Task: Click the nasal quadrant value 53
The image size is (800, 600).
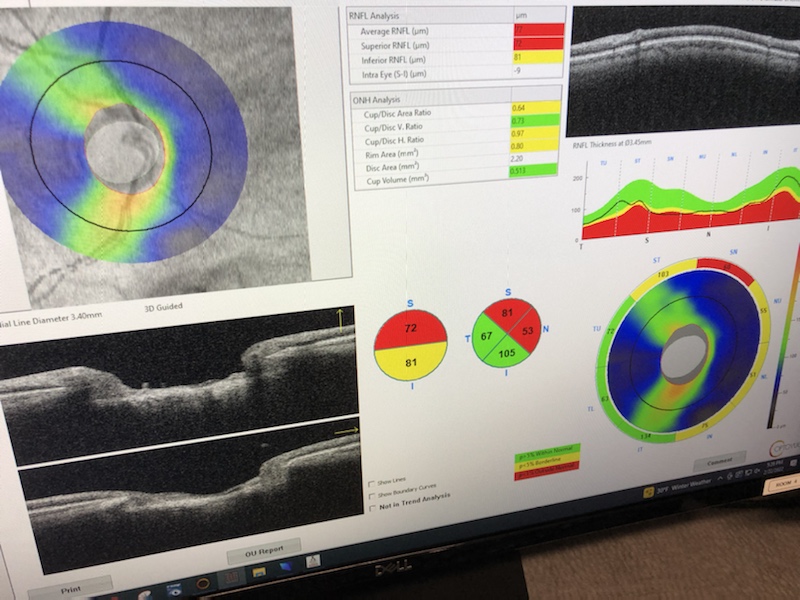Action: (528, 331)
